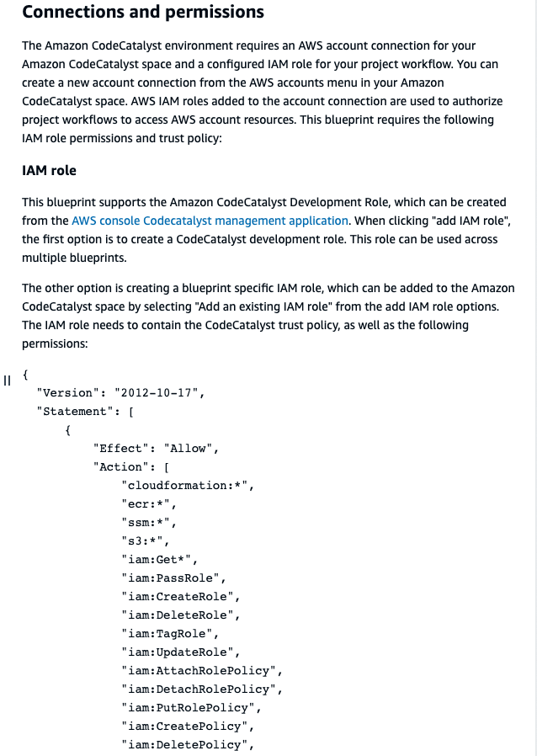The height and width of the screenshot is (756, 537).
Task: Click the "iam:CreateRole" permission line
Action: tap(180, 596)
